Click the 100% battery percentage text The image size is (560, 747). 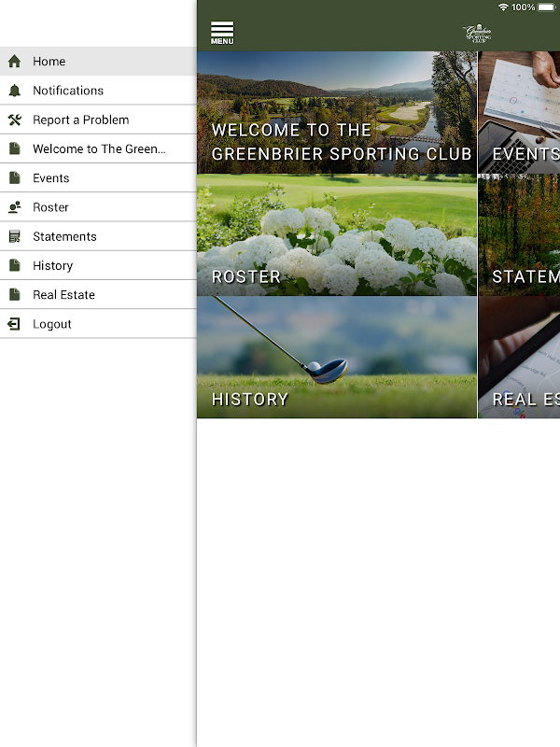point(524,7)
